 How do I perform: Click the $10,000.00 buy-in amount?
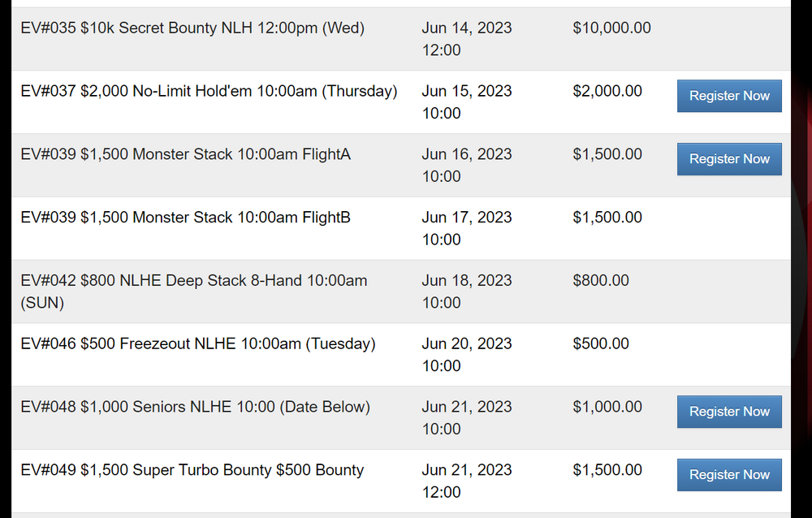(x=611, y=28)
